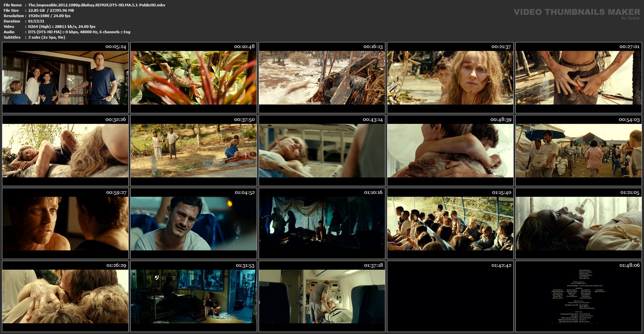This screenshot has height=334, width=644.
Task: Select the end credits thumbnail at 01:48:06
Action: 578,296
